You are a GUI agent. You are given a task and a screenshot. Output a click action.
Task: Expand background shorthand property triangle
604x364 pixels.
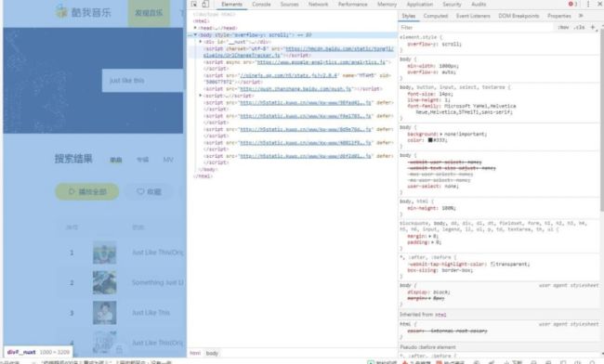coord(441,134)
